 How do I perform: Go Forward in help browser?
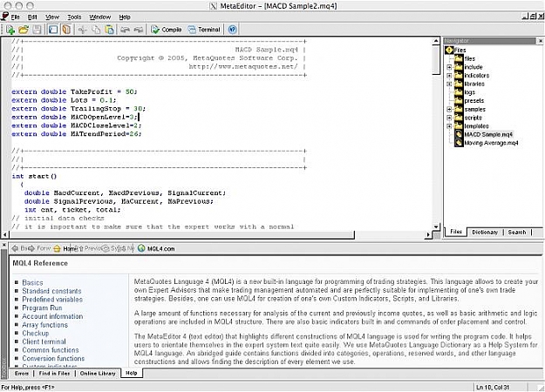coord(39,248)
